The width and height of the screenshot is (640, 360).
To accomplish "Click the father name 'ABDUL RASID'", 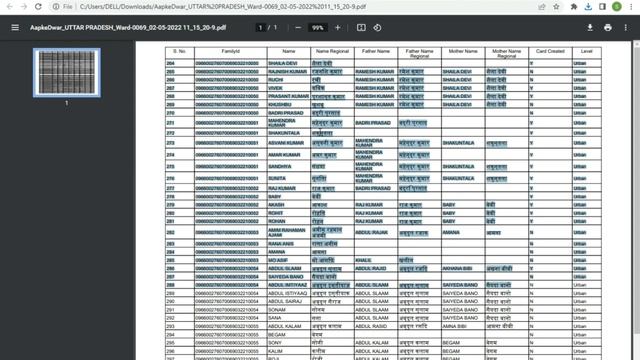I will [x=371, y=326].
